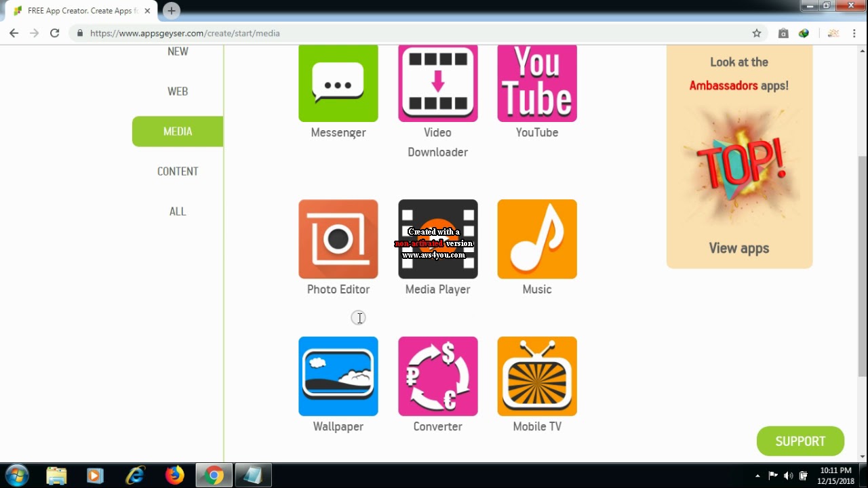This screenshot has height=488, width=868.
Task: Open the Media Player template
Action: click(x=437, y=239)
